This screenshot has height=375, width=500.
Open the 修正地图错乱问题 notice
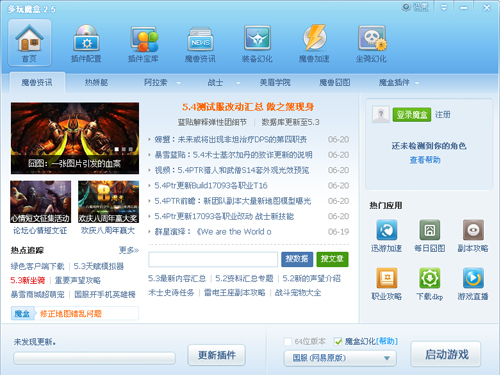[71, 314]
